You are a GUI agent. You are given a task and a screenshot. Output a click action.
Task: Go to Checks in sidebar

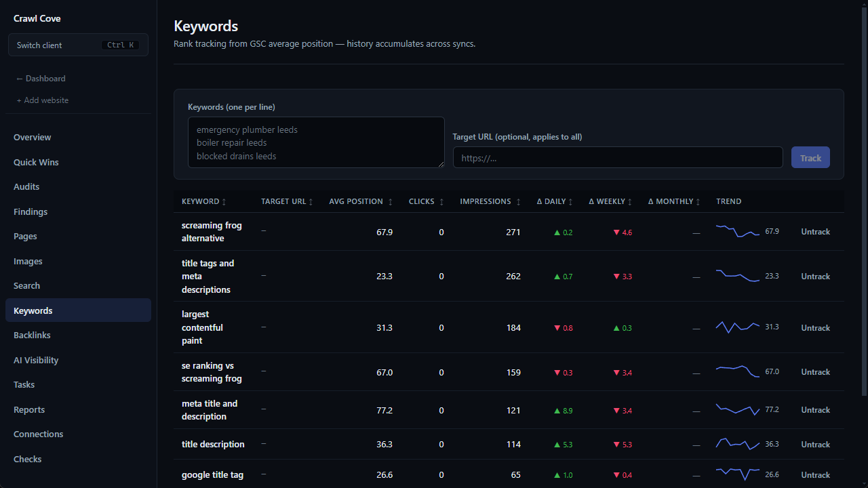(x=78, y=459)
